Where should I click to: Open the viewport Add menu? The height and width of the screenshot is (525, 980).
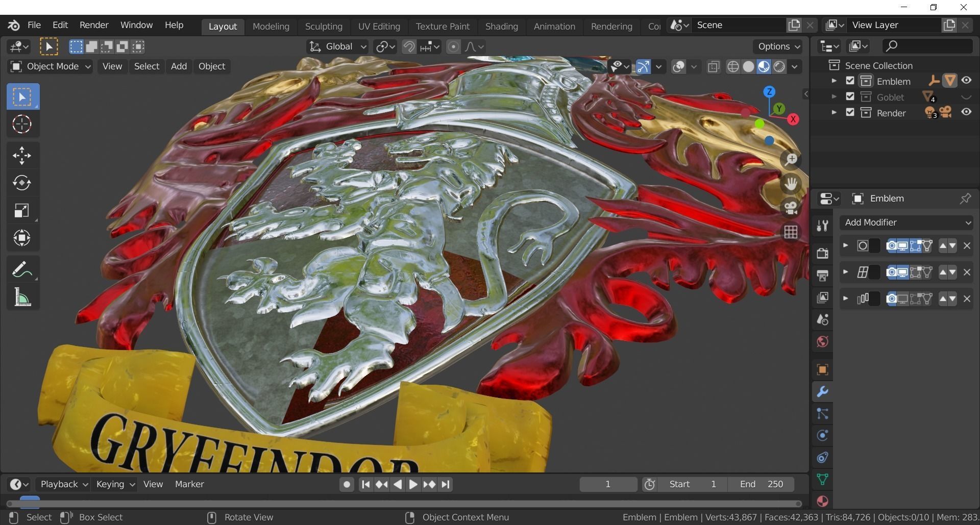pos(179,66)
